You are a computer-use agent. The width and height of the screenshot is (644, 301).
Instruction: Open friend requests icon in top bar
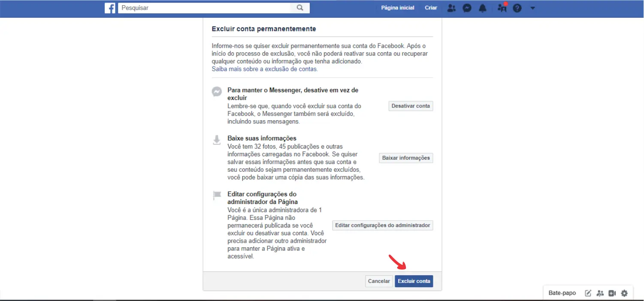tap(451, 8)
